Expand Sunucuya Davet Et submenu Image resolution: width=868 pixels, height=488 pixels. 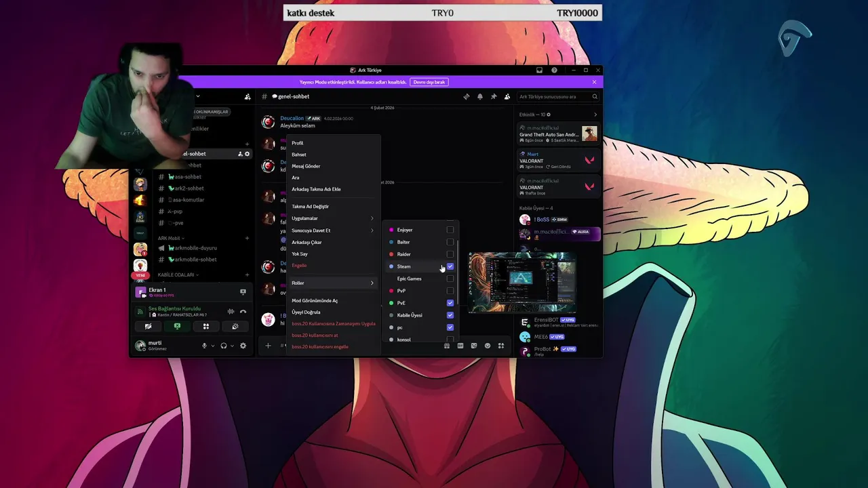coord(333,230)
